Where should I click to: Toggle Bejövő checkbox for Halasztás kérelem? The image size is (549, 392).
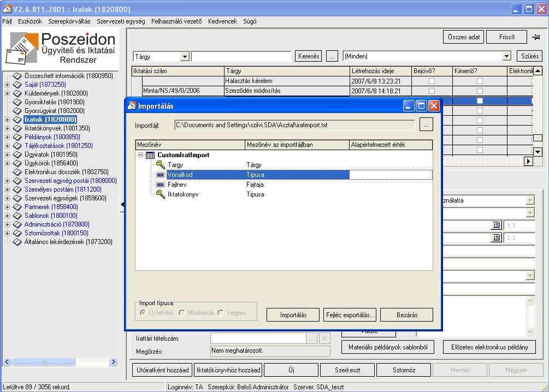[432, 81]
